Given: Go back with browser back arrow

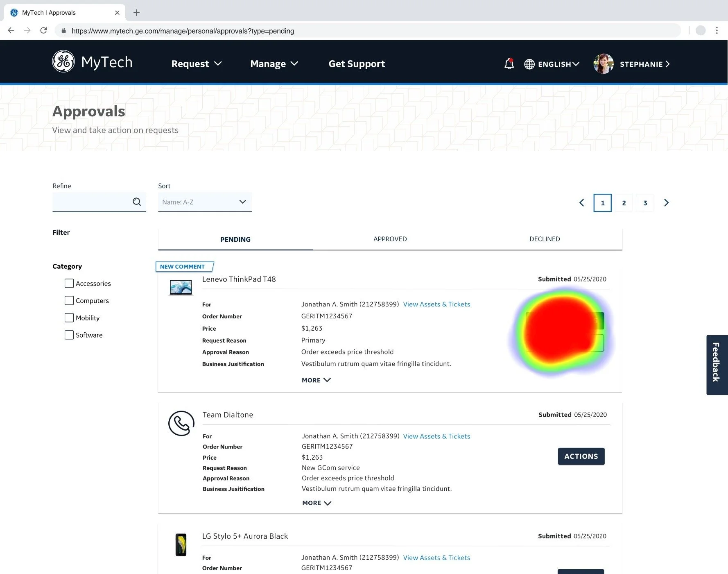Looking at the screenshot, I should (11, 30).
